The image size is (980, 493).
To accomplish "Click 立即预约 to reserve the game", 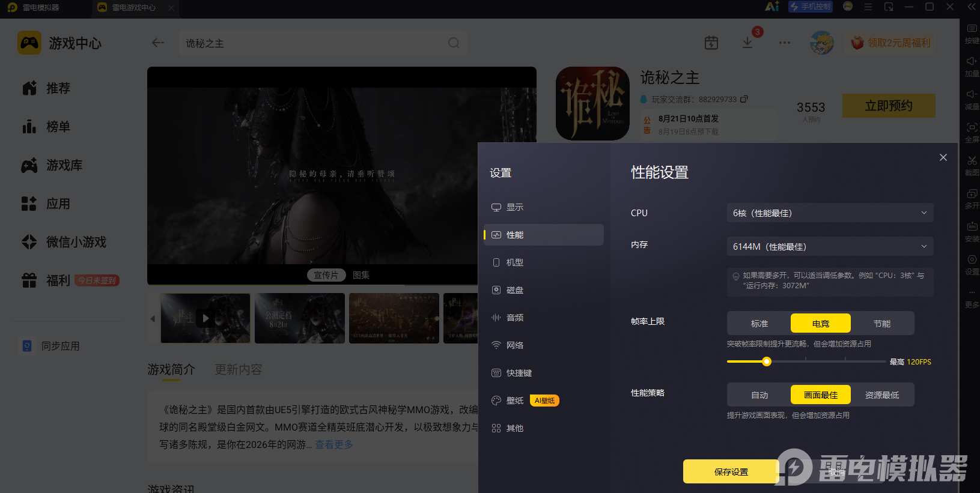I will click(x=889, y=106).
